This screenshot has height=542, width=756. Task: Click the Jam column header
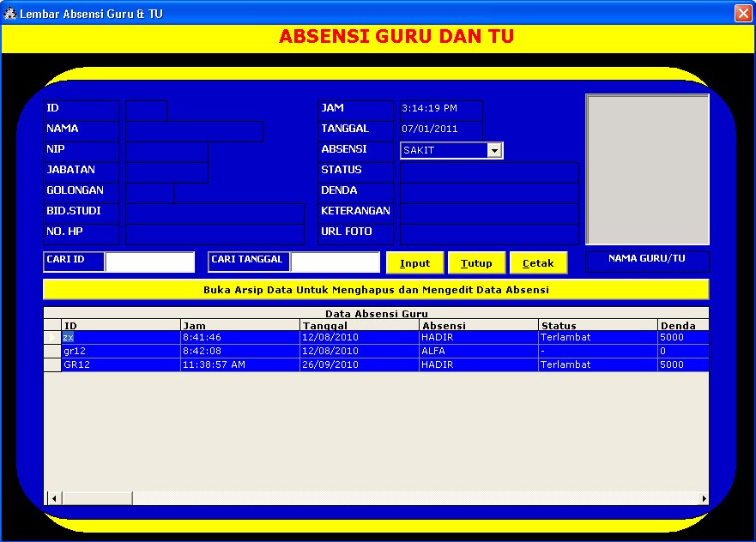240,325
